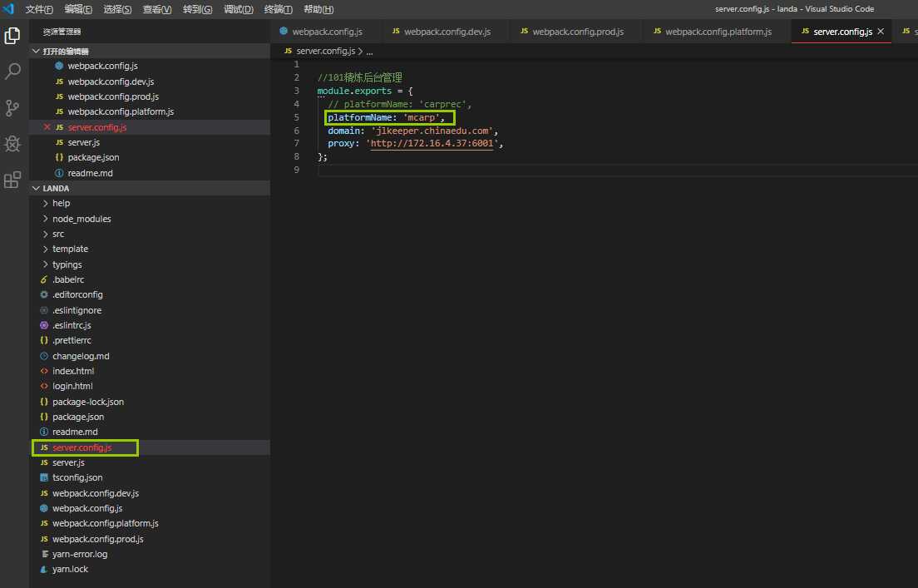Open the 文件(F) menu
Screen dimensions: 918x588
click(39, 9)
